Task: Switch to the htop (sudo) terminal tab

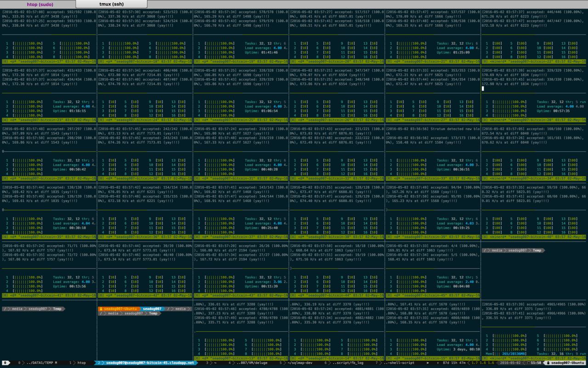Action: click(x=40, y=4)
